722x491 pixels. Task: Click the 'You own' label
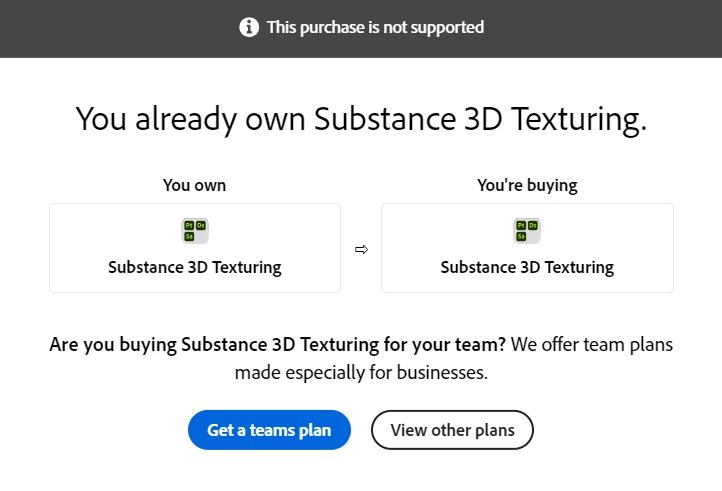195,185
